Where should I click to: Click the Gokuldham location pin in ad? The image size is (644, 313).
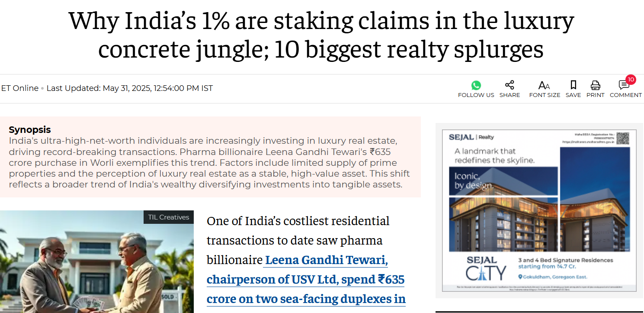click(521, 277)
